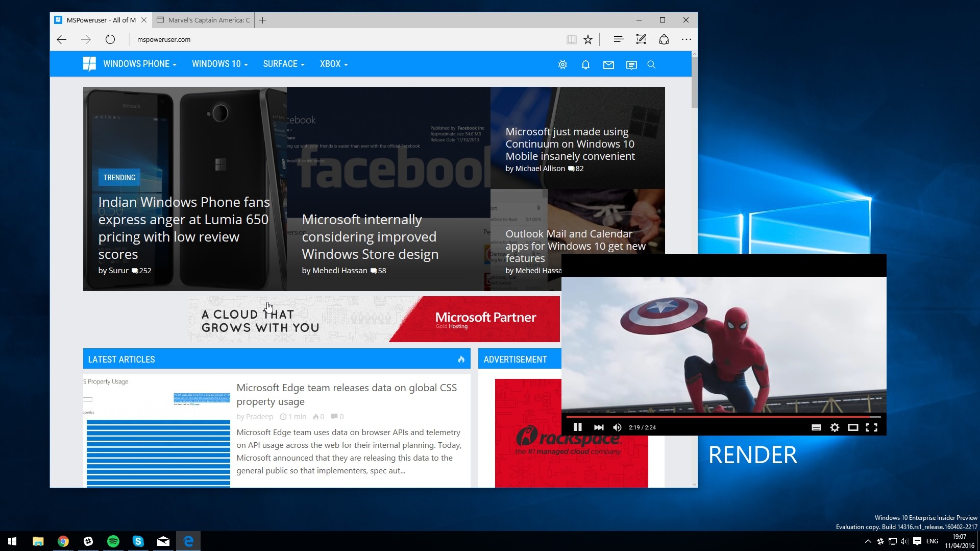Open Edge reading view icon
Viewport: 980px width, 551px height.
(x=571, y=39)
